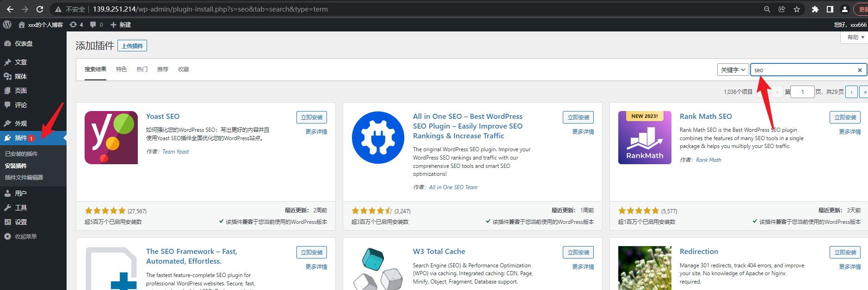868x290 pixels.
Task: Collapse the sidebar with 收起菜单
Action: point(33,236)
